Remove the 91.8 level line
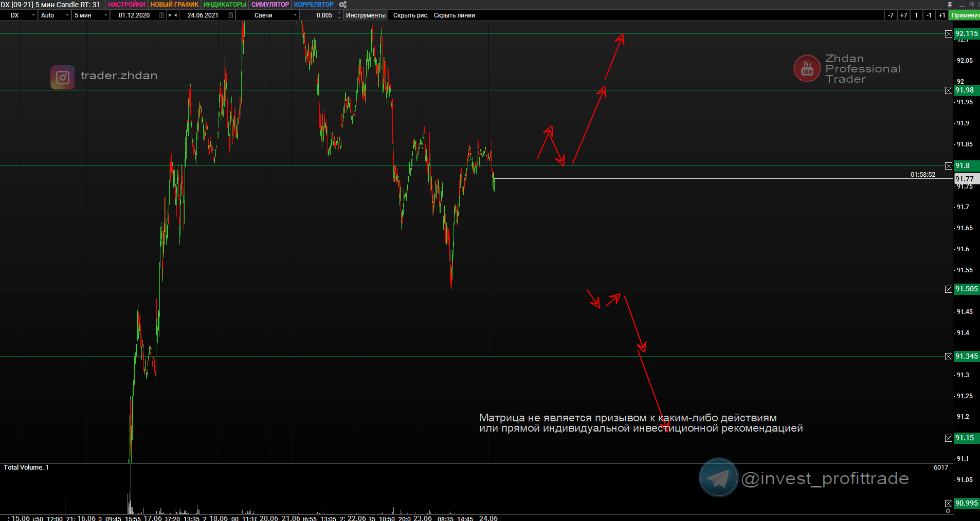This screenshot has width=980, height=521. pyautogui.click(x=949, y=166)
